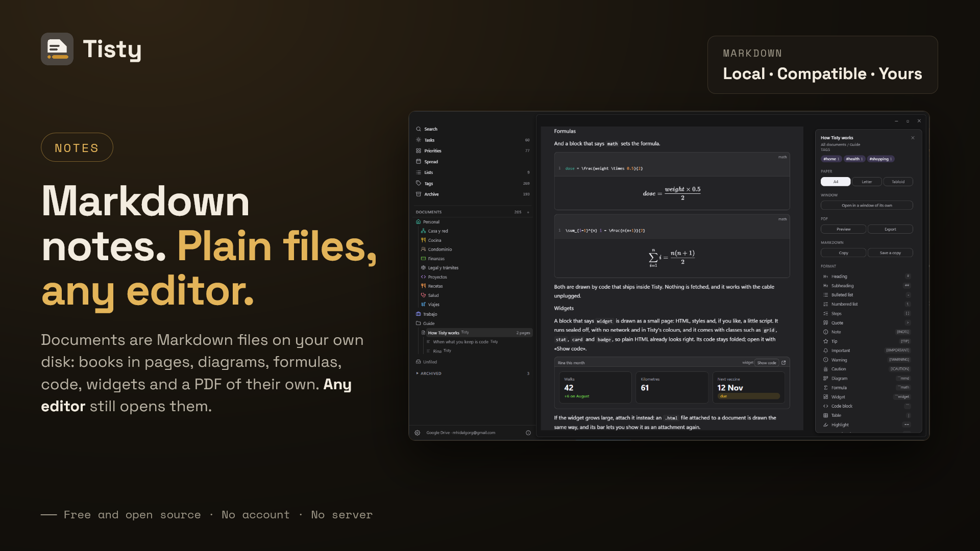Image resolution: width=980 pixels, height=551 pixels.
Task: Select the Casa y red network folder icon
Action: click(x=423, y=231)
